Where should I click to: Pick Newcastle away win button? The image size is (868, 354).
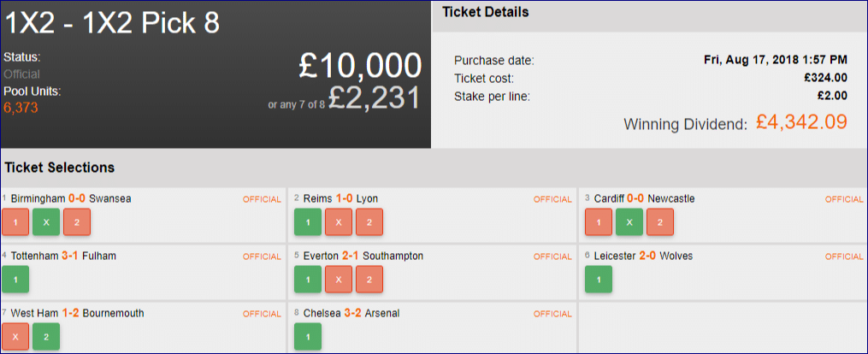(x=660, y=221)
